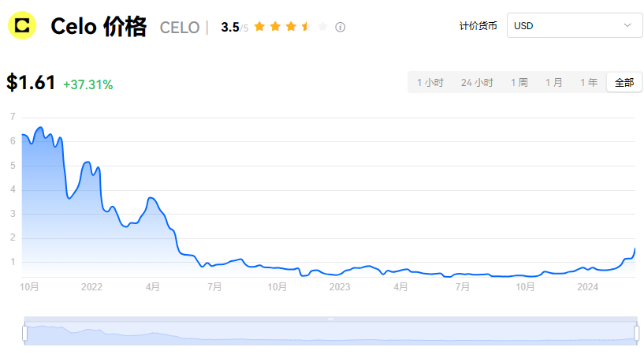
Task: Click the half-filled fourth rating star
Action: click(x=307, y=27)
